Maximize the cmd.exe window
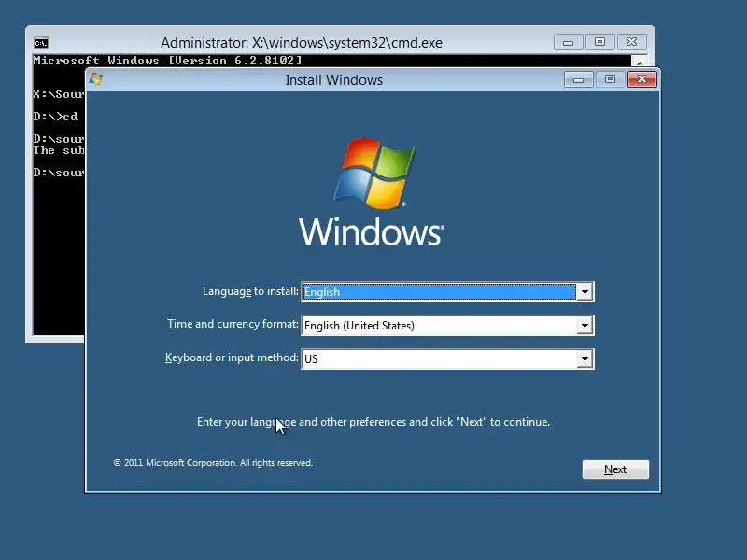The width and height of the screenshot is (747, 560). point(599,42)
